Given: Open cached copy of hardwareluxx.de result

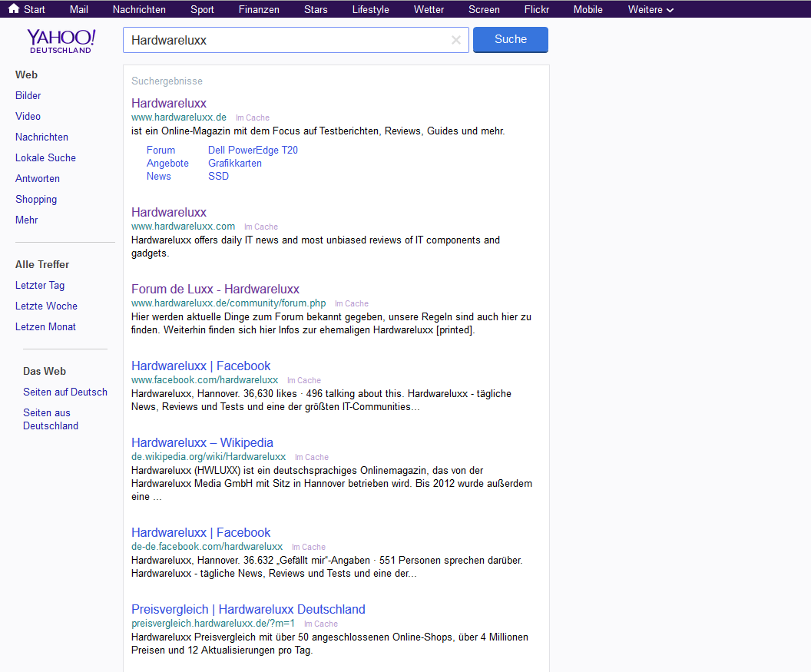Looking at the screenshot, I should pos(253,118).
